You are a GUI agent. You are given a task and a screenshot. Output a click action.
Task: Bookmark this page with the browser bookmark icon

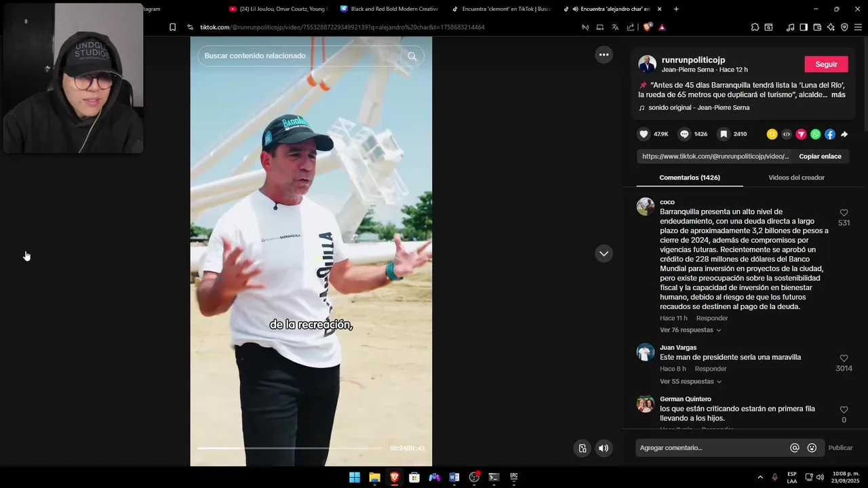point(172,27)
